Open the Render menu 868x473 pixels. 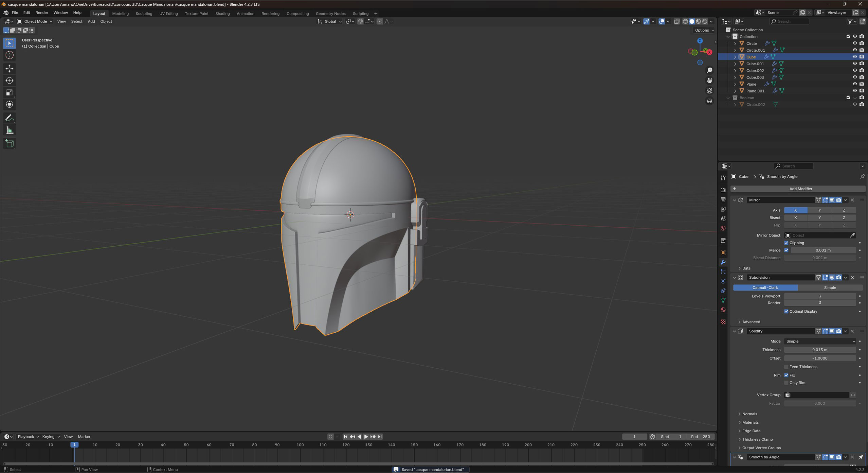click(42, 13)
